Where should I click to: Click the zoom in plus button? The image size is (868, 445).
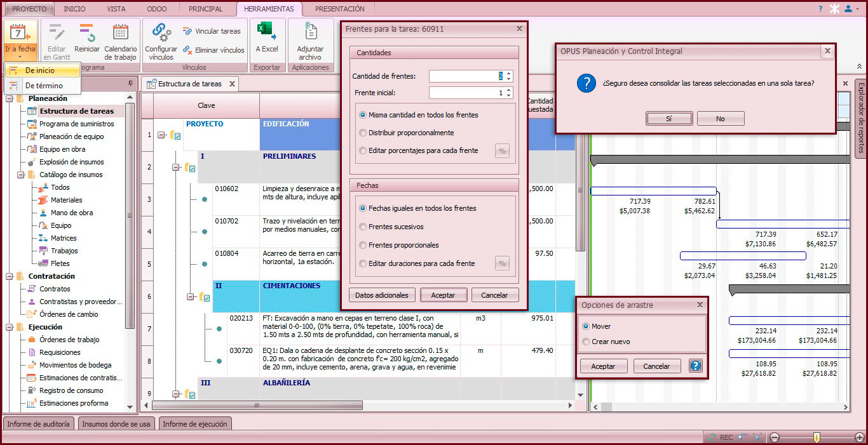tap(860, 437)
